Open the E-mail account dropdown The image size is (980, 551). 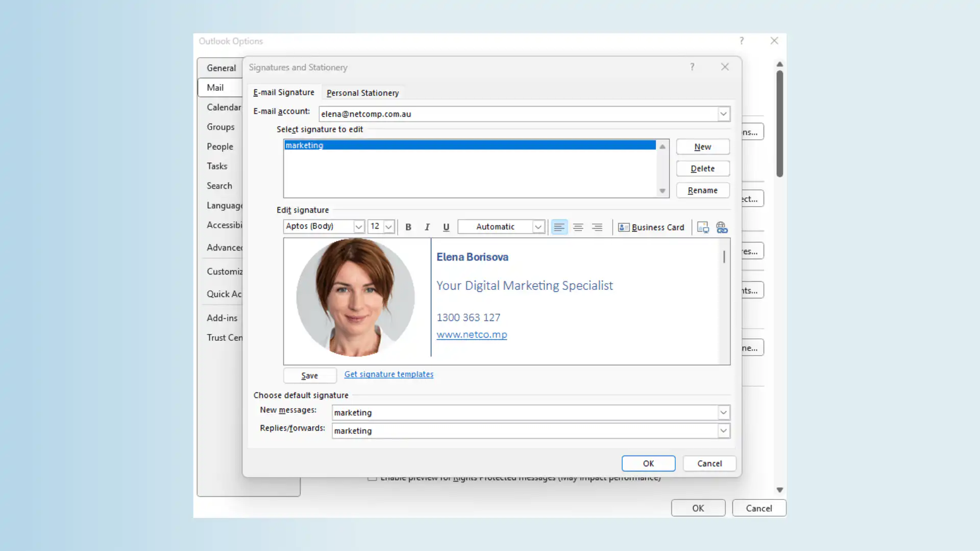click(x=723, y=113)
